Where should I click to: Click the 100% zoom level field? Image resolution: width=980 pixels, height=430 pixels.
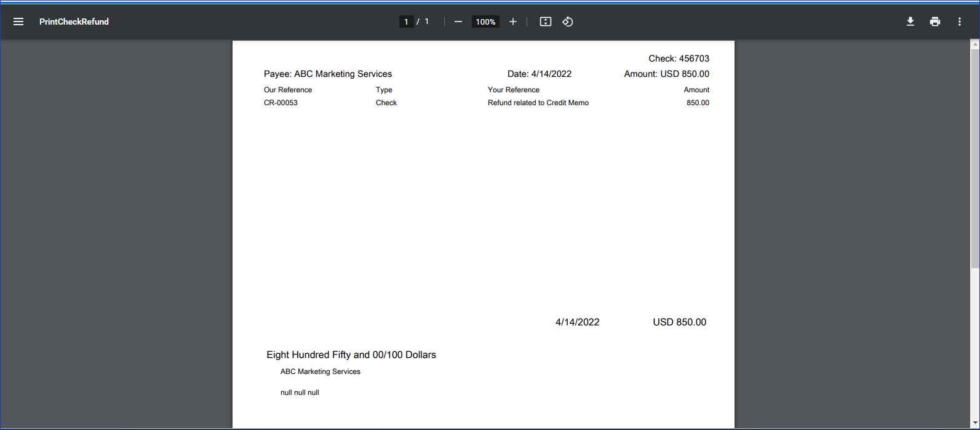(x=485, y=22)
